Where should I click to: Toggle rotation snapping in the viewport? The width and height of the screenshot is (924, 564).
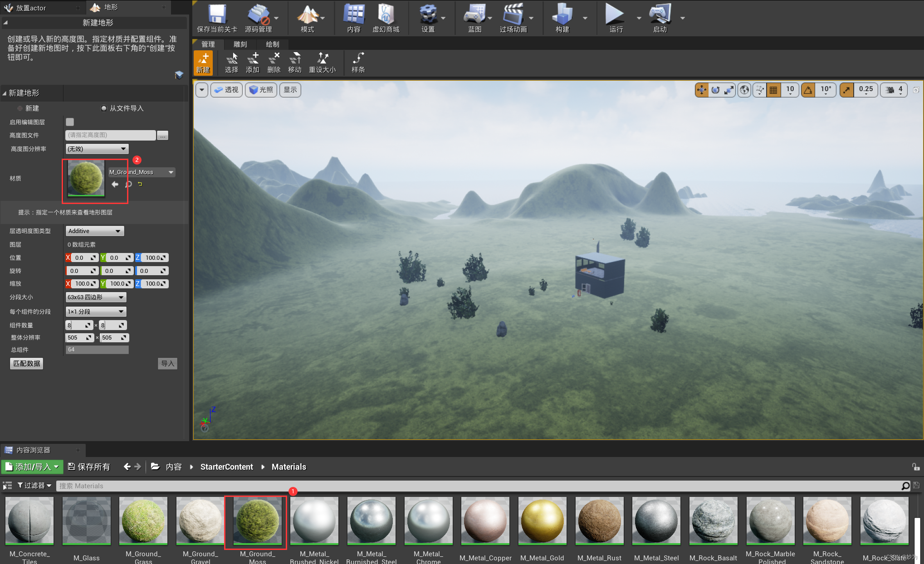pyautogui.click(x=808, y=90)
